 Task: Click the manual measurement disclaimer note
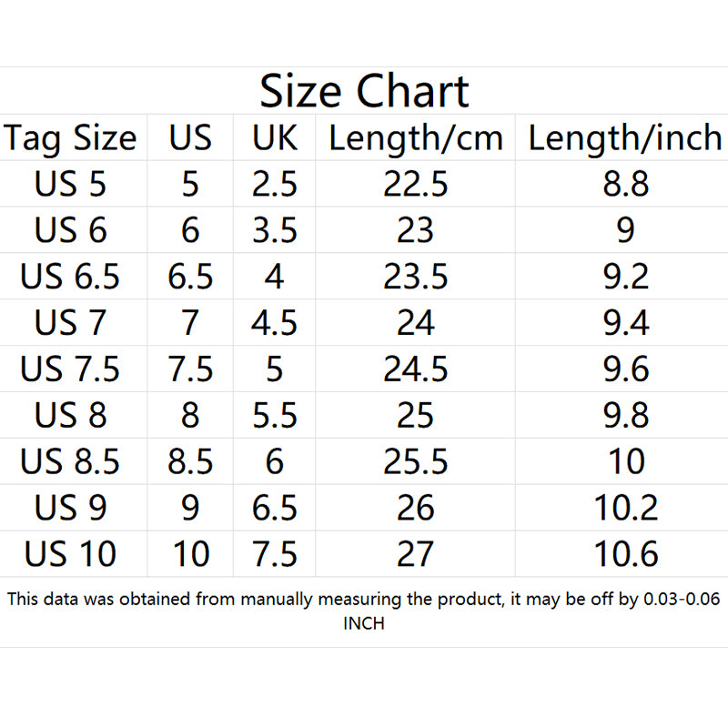pyautogui.click(x=364, y=611)
